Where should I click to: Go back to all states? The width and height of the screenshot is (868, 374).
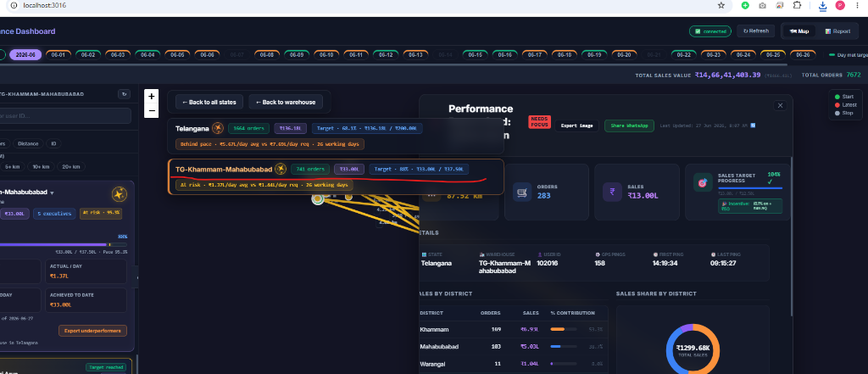(x=209, y=102)
